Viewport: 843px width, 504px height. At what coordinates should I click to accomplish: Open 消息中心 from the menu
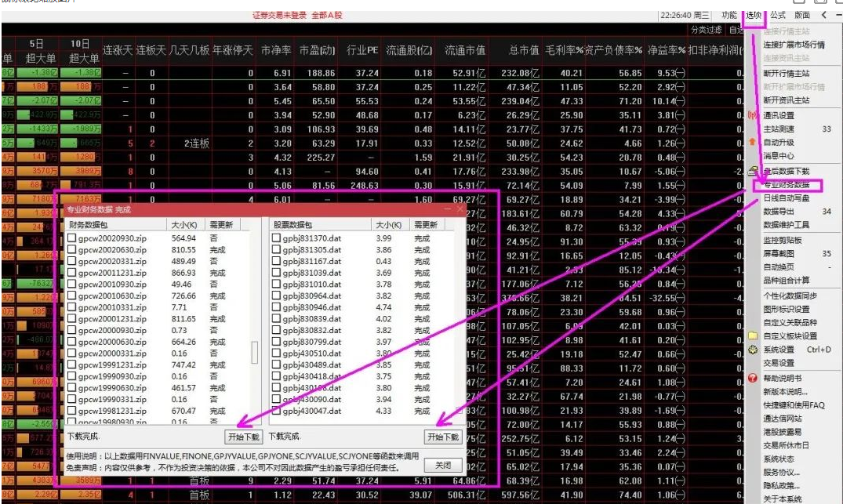point(779,156)
